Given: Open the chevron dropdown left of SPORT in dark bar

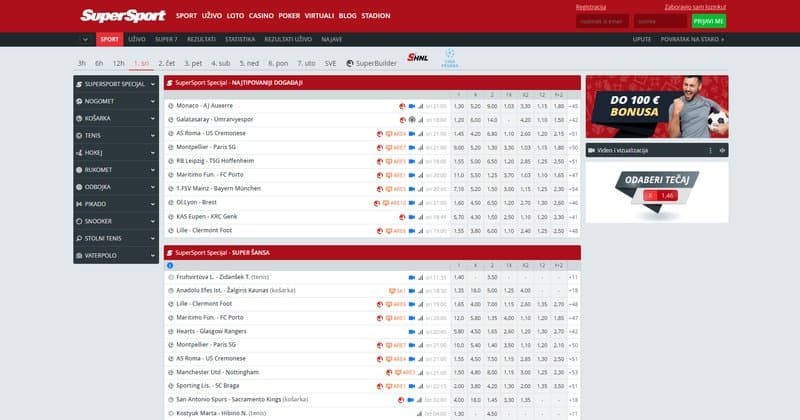Looking at the screenshot, I should tap(85, 39).
